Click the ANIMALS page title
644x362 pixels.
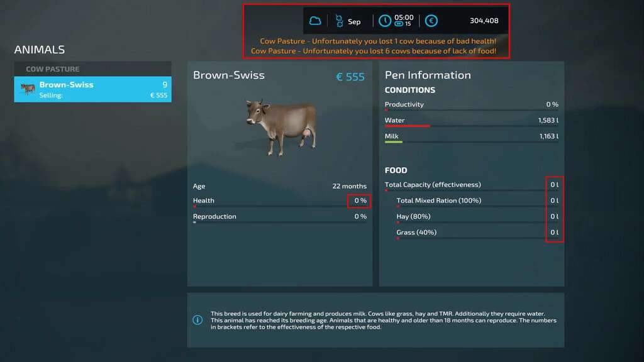click(x=40, y=50)
